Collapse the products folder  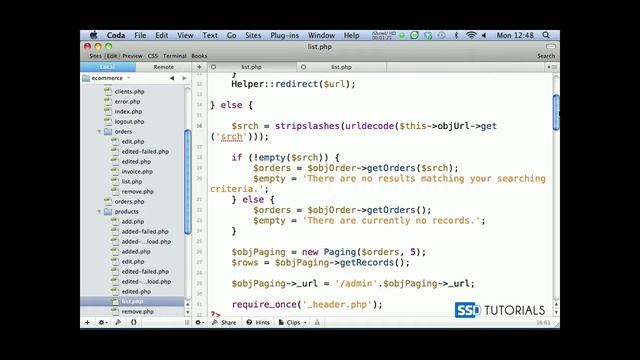click(x=99, y=212)
